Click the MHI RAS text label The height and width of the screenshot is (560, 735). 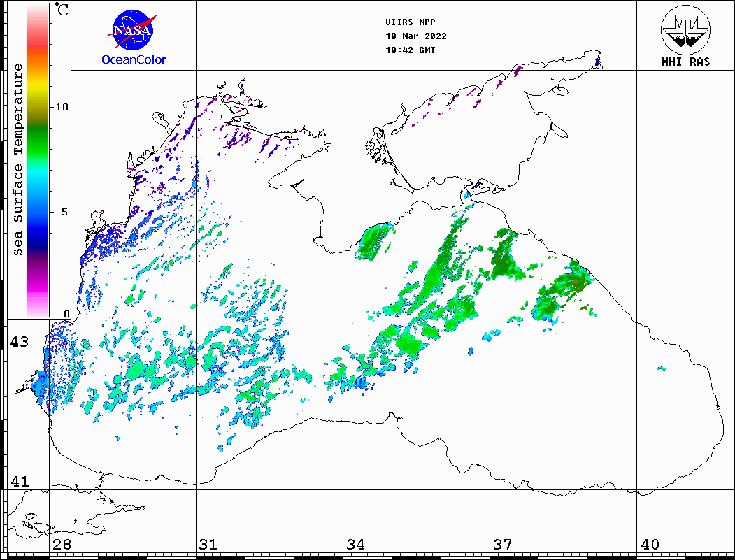686,62
